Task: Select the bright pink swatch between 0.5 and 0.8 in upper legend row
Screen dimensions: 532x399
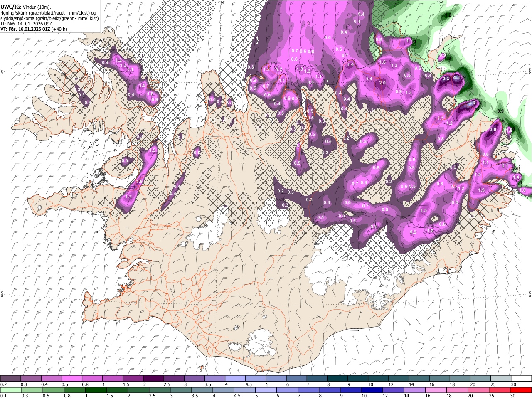Action: [x=72, y=379]
